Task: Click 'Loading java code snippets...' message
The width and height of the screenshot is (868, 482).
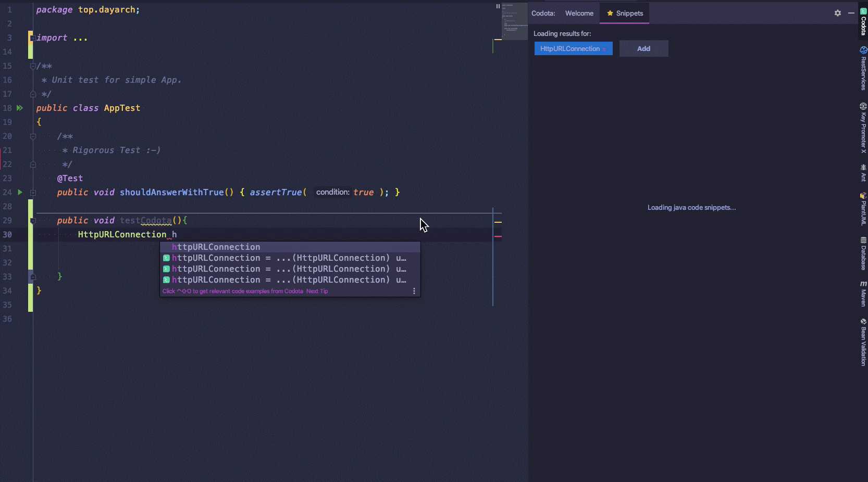Action: click(x=691, y=207)
